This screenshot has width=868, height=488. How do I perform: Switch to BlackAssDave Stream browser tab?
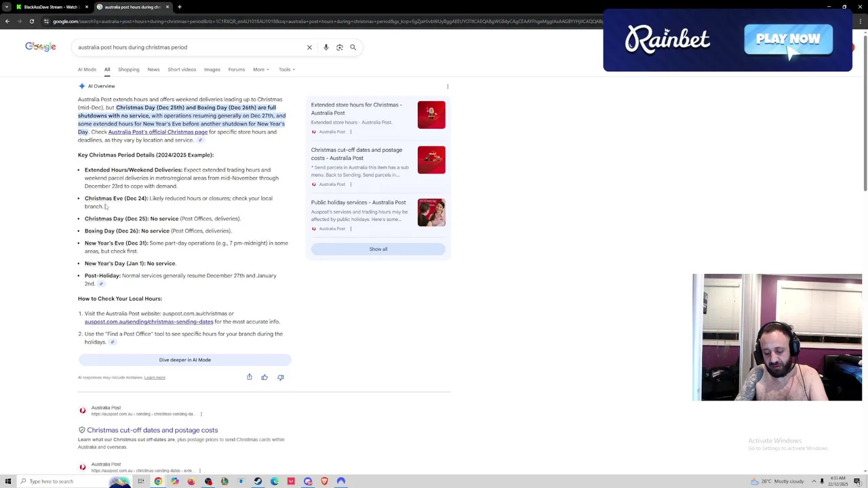(52, 7)
